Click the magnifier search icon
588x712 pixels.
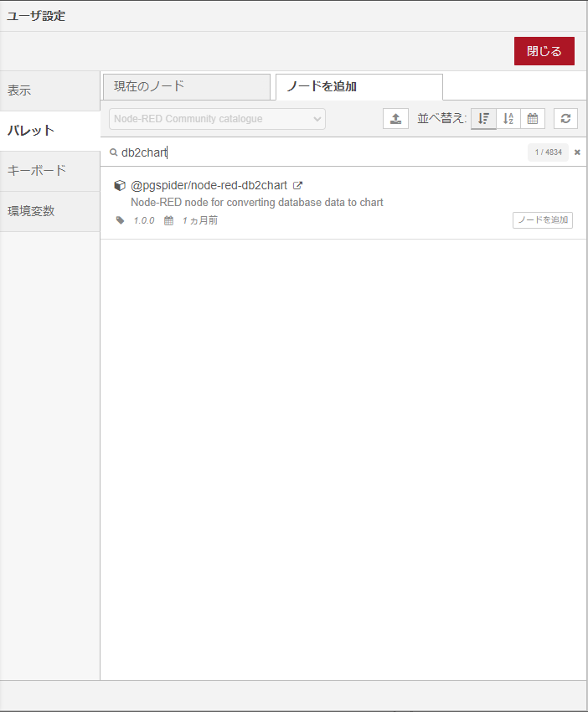coord(114,152)
